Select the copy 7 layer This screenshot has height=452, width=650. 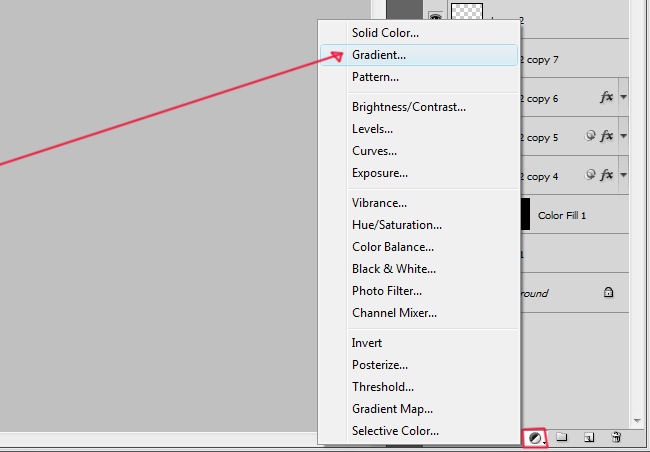click(575, 59)
